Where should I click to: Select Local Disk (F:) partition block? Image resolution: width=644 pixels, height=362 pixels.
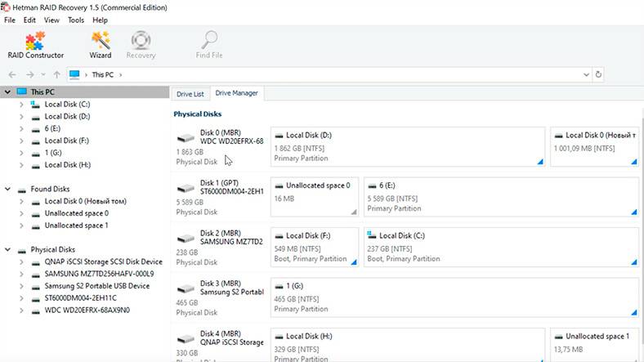tap(315, 247)
